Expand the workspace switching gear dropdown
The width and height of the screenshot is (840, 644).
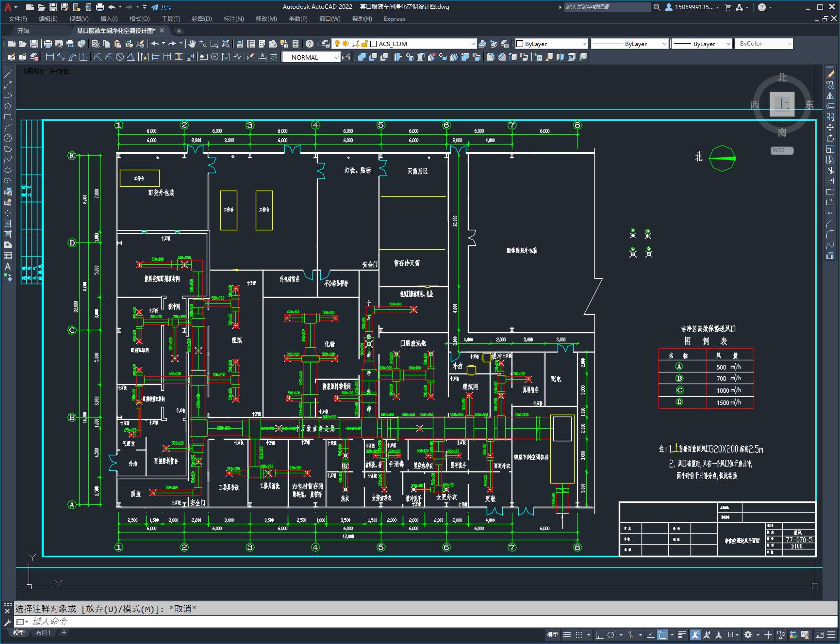pyautogui.click(x=757, y=634)
